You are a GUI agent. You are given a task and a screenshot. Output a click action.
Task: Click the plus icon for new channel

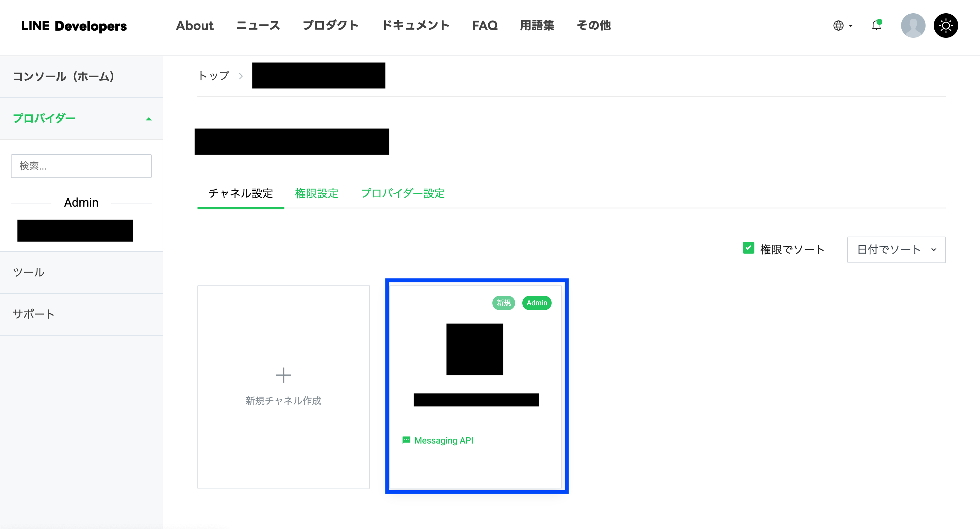click(283, 375)
